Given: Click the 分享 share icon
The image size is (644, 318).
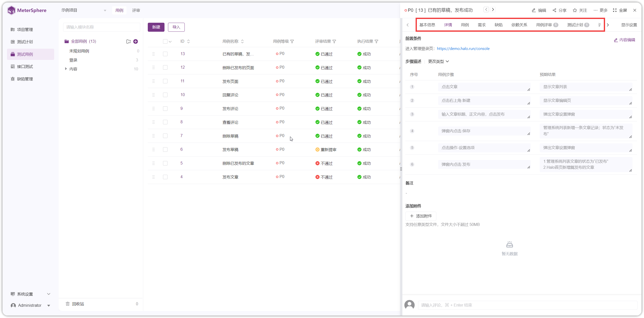Looking at the screenshot, I should pos(559,10).
